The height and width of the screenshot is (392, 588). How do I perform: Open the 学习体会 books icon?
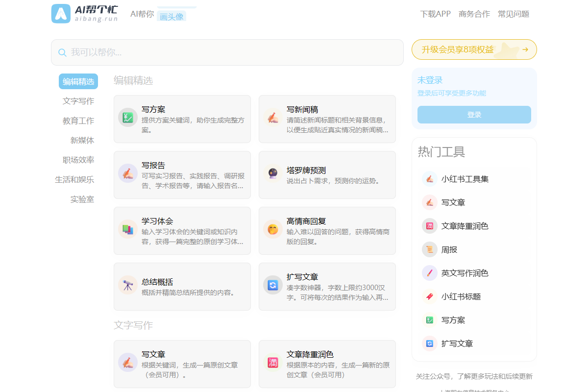point(128,229)
